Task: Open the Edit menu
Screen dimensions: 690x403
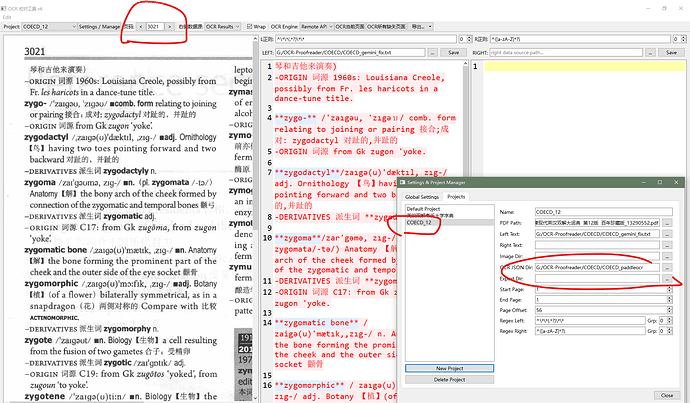Action: 8,15
